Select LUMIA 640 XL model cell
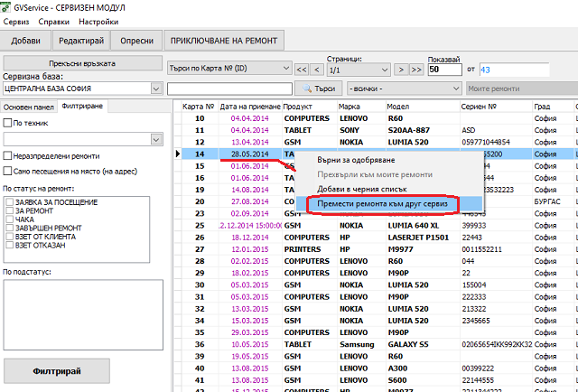Screen dimensions: 578x392 coord(423,225)
